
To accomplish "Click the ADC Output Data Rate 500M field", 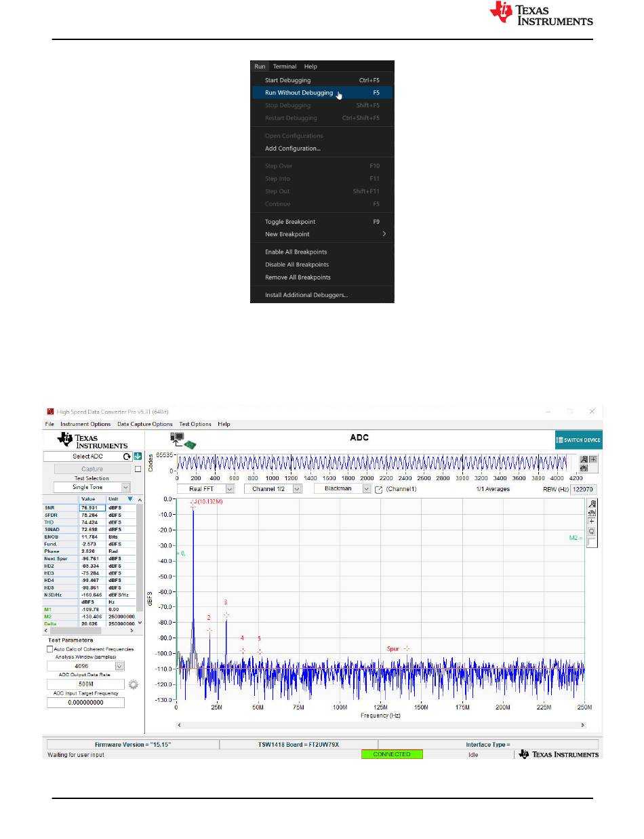I will tap(85, 684).
